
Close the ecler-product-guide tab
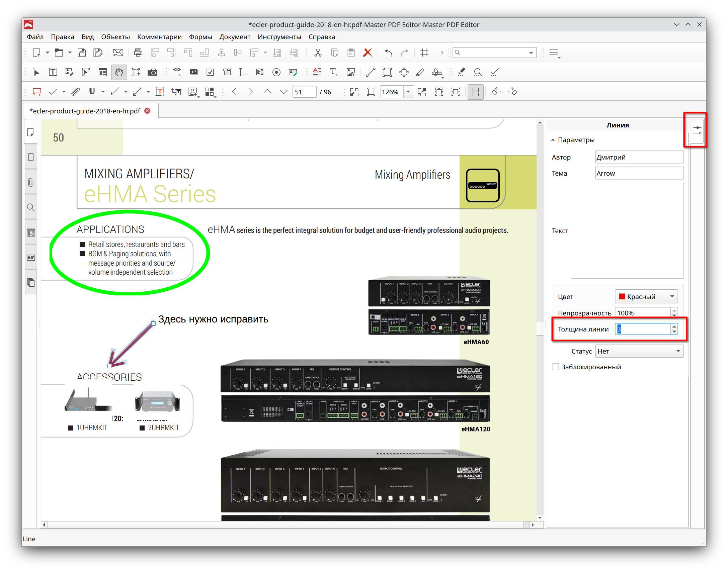[x=147, y=111]
